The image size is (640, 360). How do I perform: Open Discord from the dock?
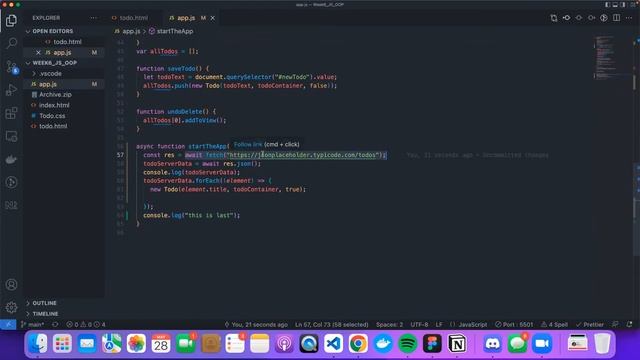tap(493, 343)
